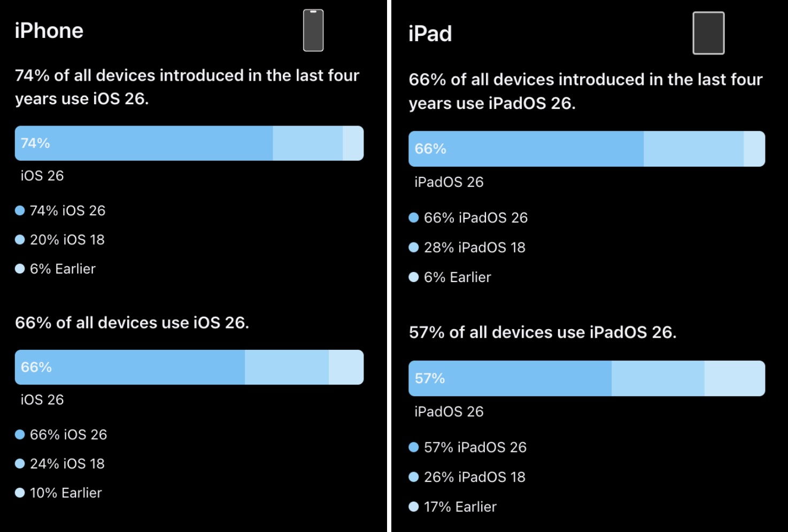Click the dot beside 6% Earlier under iPhone

point(20,269)
